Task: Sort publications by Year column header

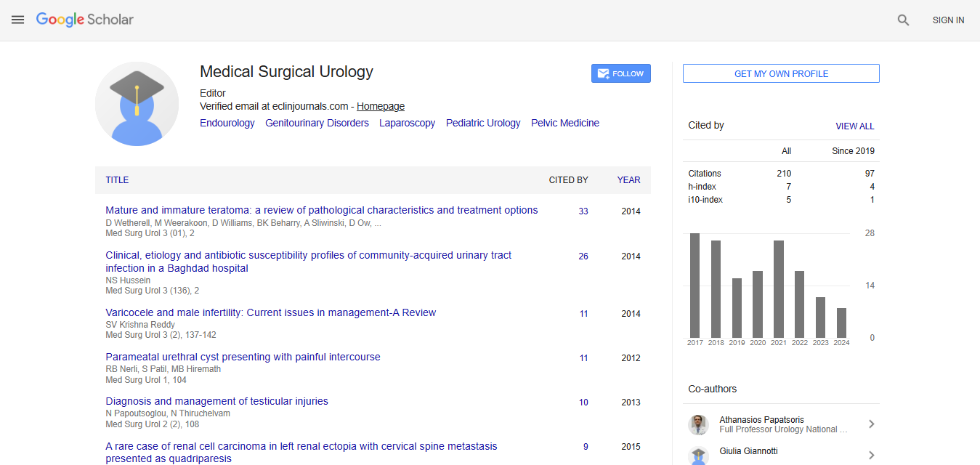Action: (628, 180)
